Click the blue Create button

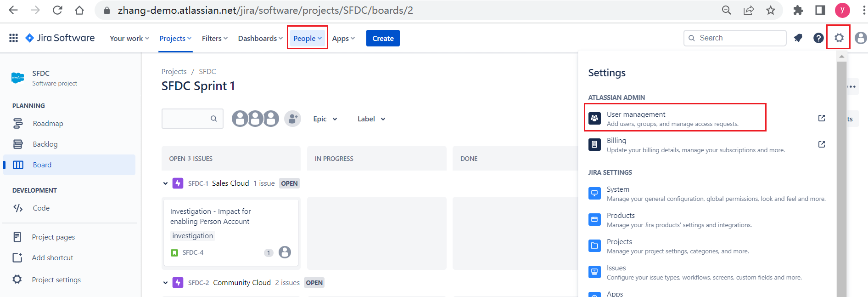pos(383,38)
